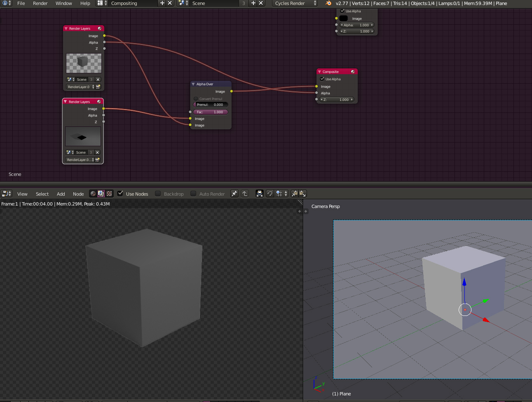The height and width of the screenshot is (402, 532).
Task: Click the Premul value slider
Action: tap(211, 105)
